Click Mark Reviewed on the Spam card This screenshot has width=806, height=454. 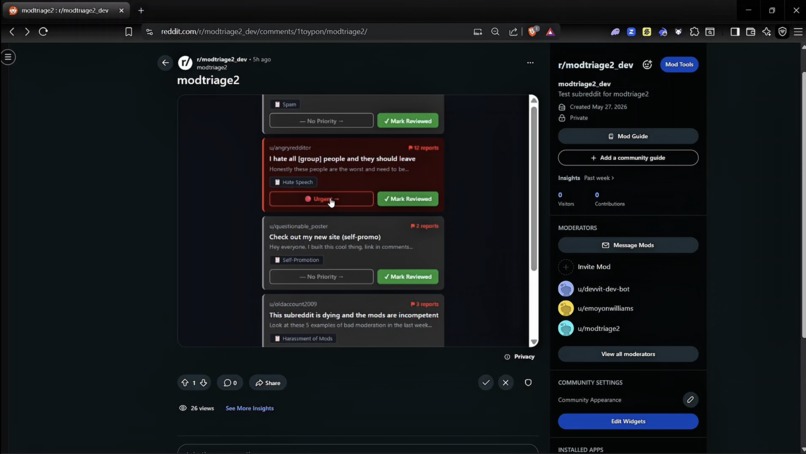[x=408, y=121]
